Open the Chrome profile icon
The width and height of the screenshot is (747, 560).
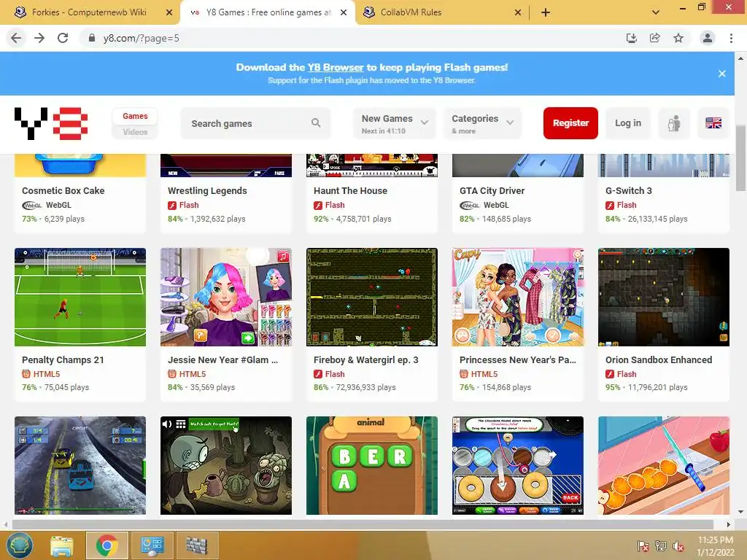tap(708, 38)
